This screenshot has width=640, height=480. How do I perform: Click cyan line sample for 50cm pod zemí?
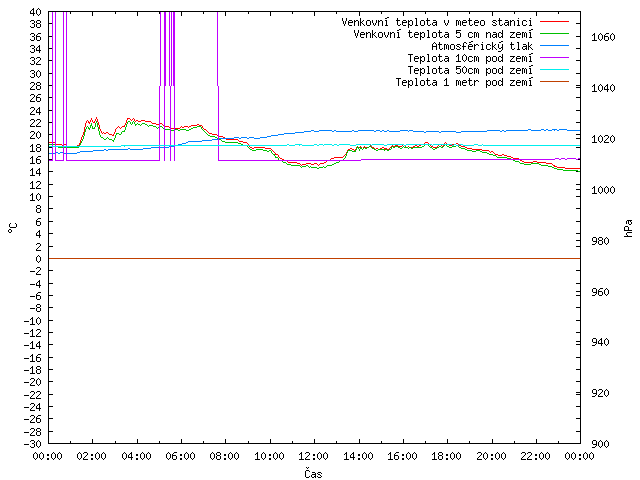pyautogui.click(x=554, y=69)
